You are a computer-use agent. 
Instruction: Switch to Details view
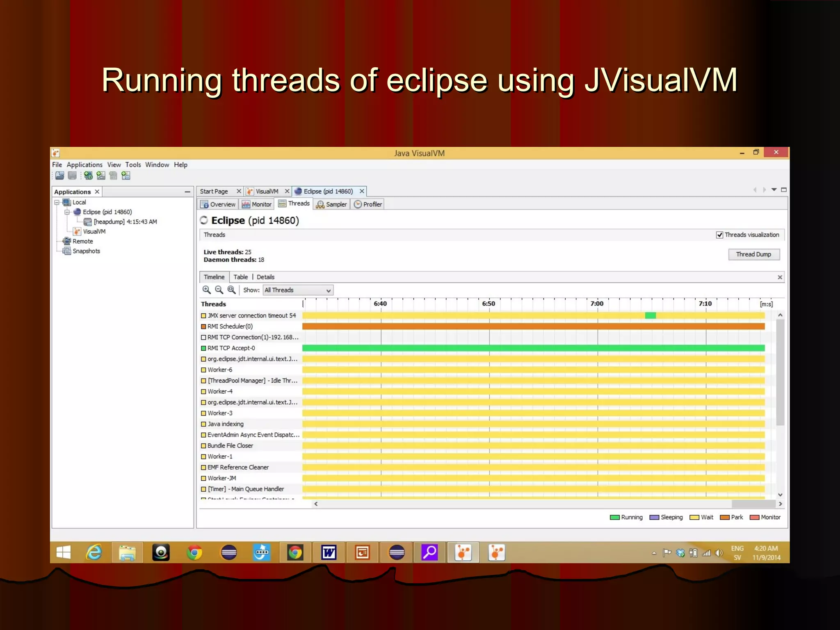(265, 277)
